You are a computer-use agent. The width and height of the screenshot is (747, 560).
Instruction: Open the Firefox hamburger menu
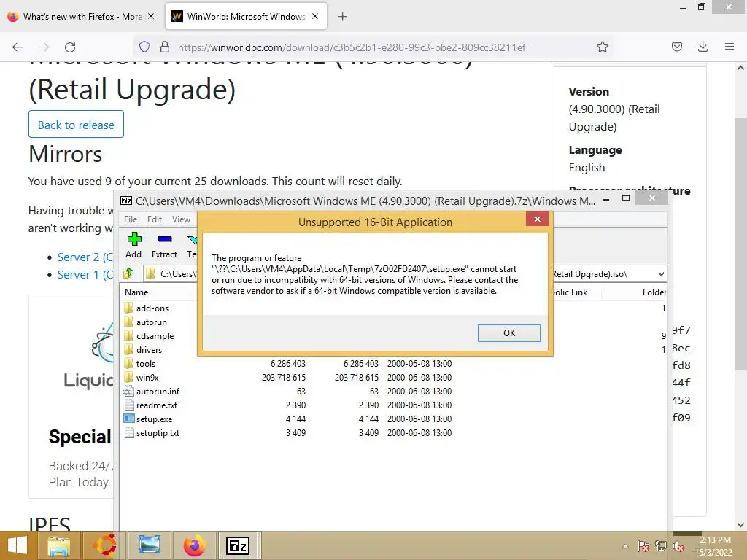tap(729, 47)
